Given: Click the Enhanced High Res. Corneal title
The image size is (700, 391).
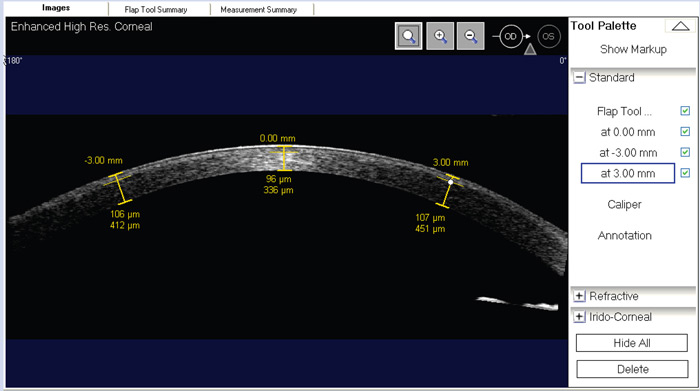Looking at the screenshot, I should (82, 27).
